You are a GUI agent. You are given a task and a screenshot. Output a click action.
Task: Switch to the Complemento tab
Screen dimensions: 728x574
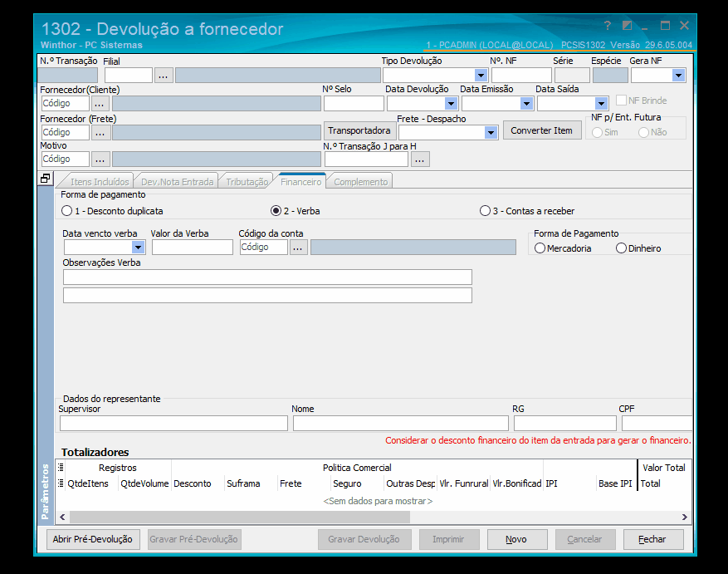[x=361, y=182]
